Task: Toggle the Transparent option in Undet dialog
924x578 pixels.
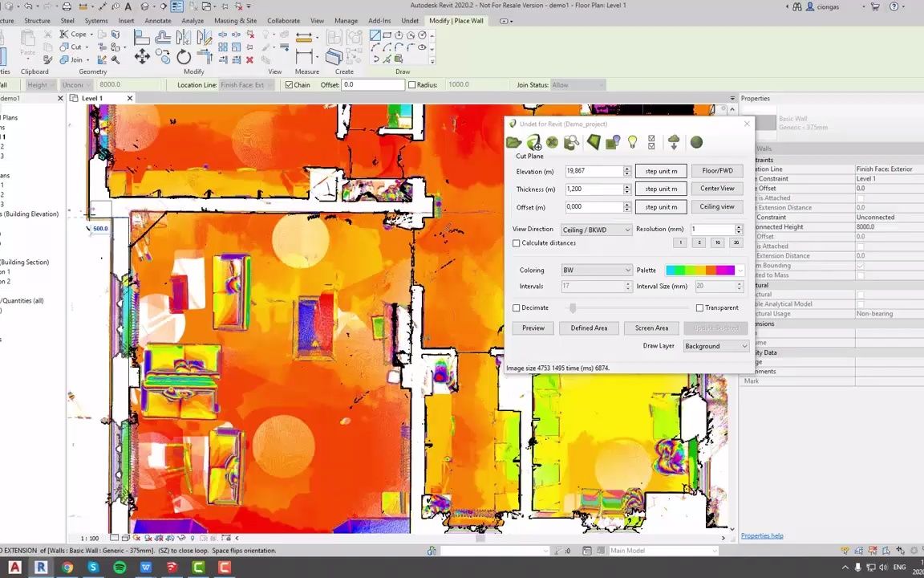Action: 699,307
